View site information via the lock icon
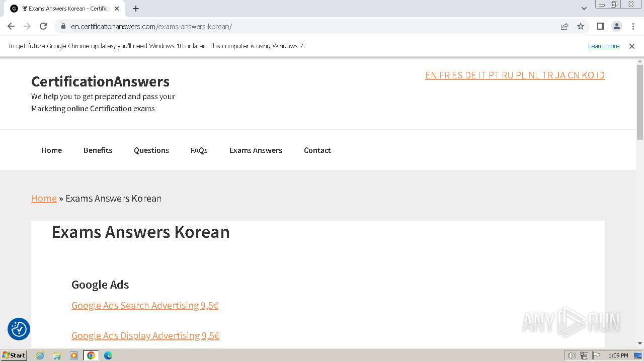 pyautogui.click(x=63, y=26)
